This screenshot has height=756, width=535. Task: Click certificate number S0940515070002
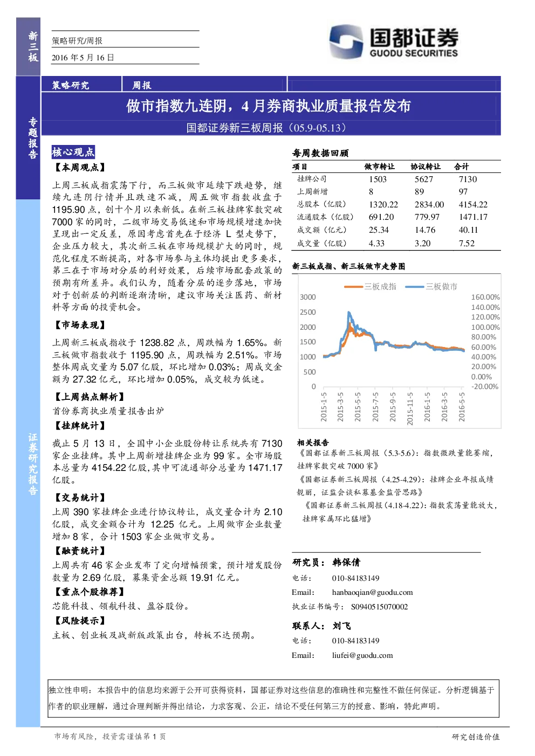379,607
